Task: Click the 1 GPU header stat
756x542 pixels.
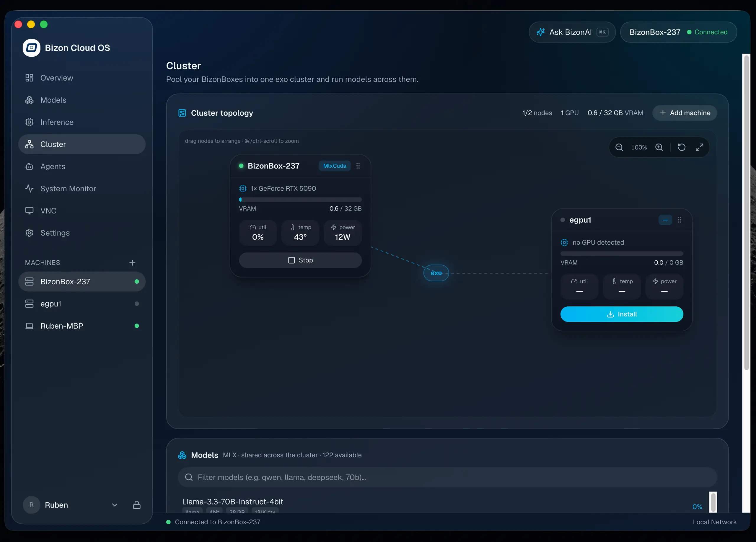Action: pyautogui.click(x=570, y=113)
